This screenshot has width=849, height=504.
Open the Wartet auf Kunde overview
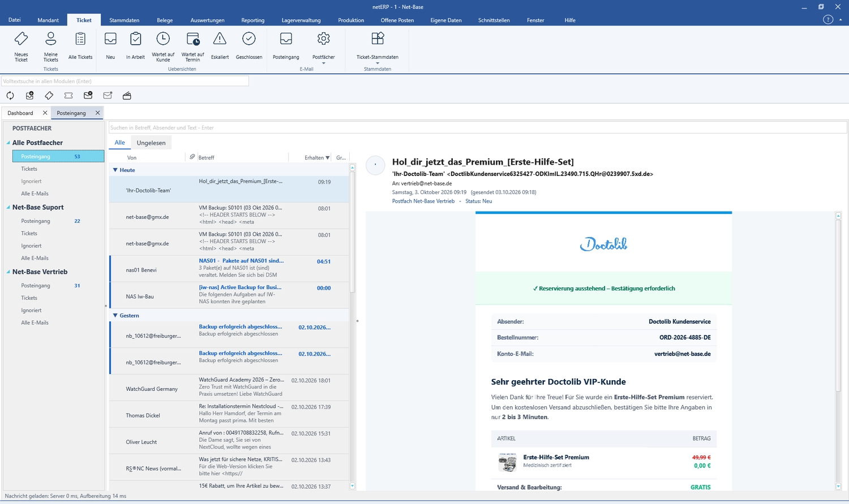pyautogui.click(x=163, y=46)
